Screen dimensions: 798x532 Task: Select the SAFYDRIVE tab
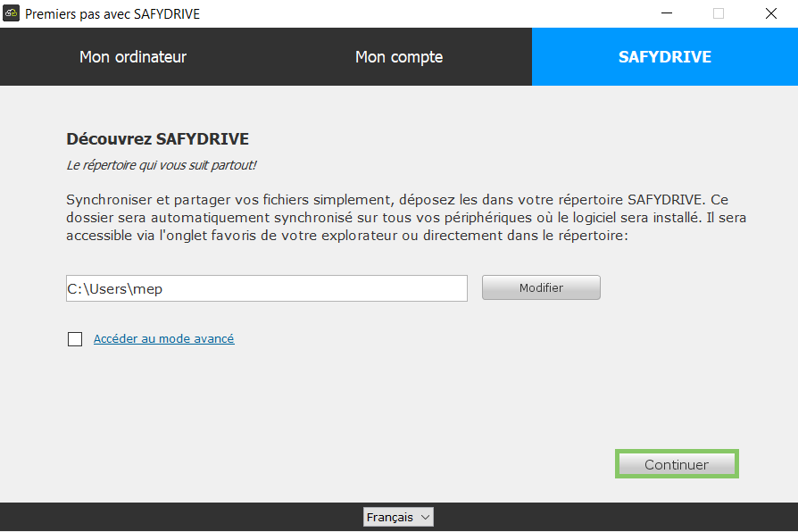pyautogui.click(x=665, y=56)
